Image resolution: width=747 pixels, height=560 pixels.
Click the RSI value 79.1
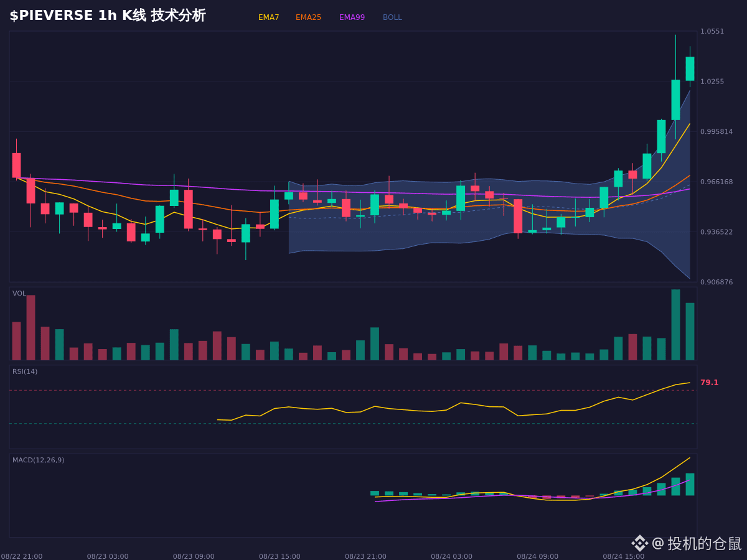709,383
